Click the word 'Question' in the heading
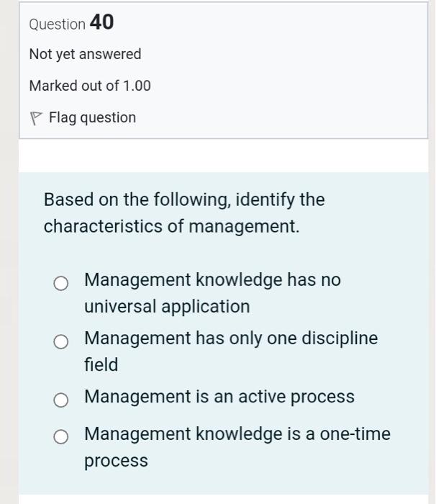The height and width of the screenshot is (504, 436). pos(57,24)
